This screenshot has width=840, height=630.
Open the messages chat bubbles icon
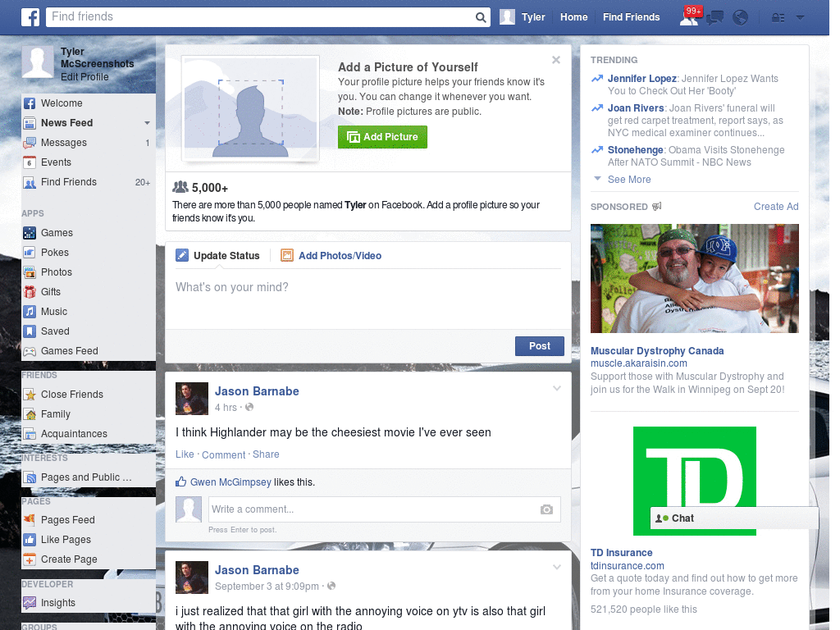(x=714, y=18)
